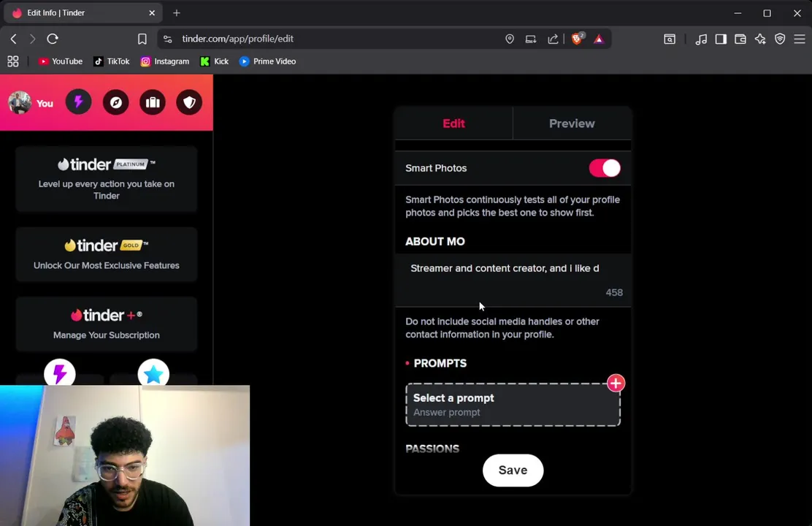Click the location permission icon in address bar
Image resolution: width=812 pixels, height=526 pixels.
[510, 39]
